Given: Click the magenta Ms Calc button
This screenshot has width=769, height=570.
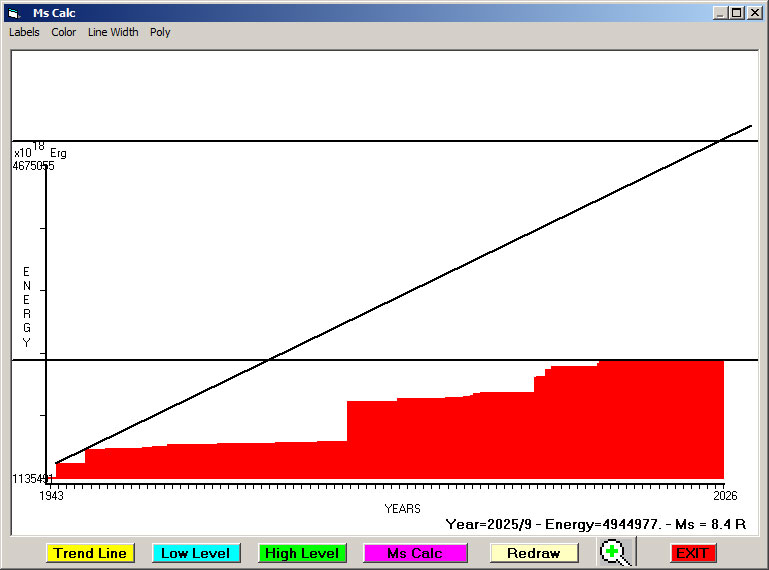Looking at the screenshot, I should pos(415,553).
